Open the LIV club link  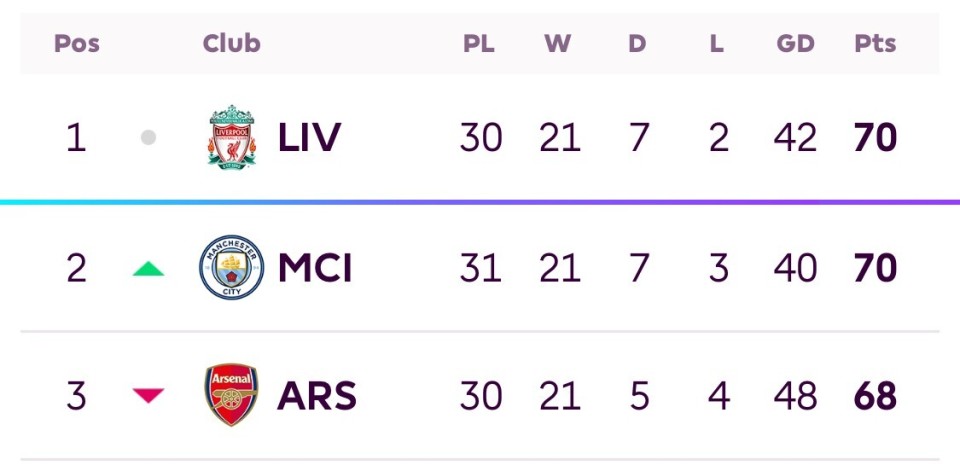coord(309,137)
